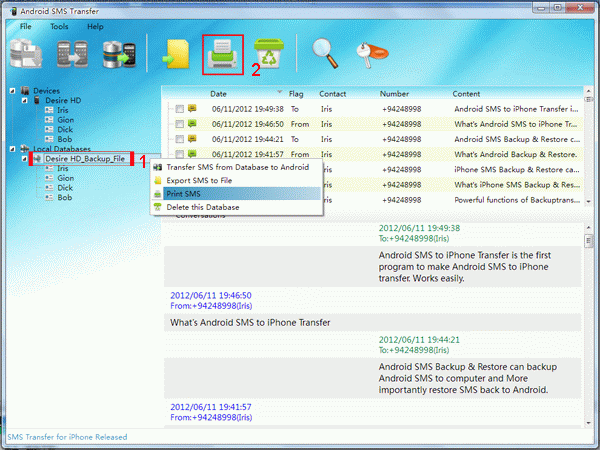Check the 19:49:38 message checkbox
This screenshot has width=600, height=450.
tap(179, 109)
